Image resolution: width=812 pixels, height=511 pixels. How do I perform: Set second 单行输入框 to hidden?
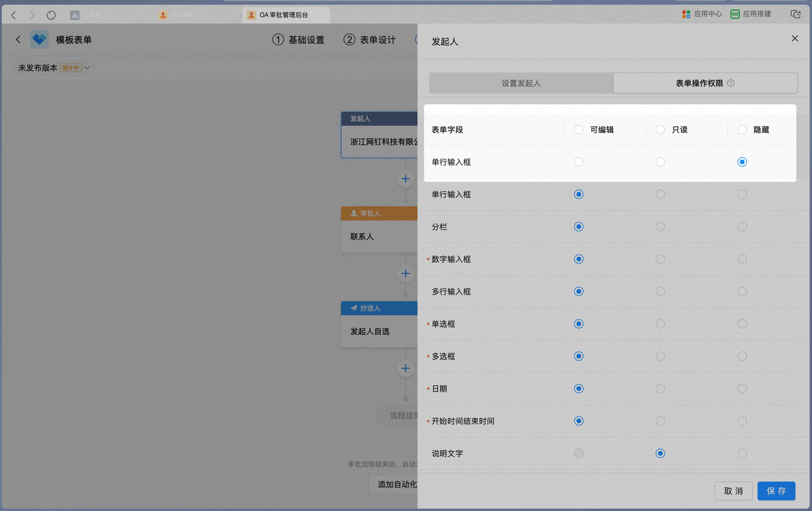742,195
